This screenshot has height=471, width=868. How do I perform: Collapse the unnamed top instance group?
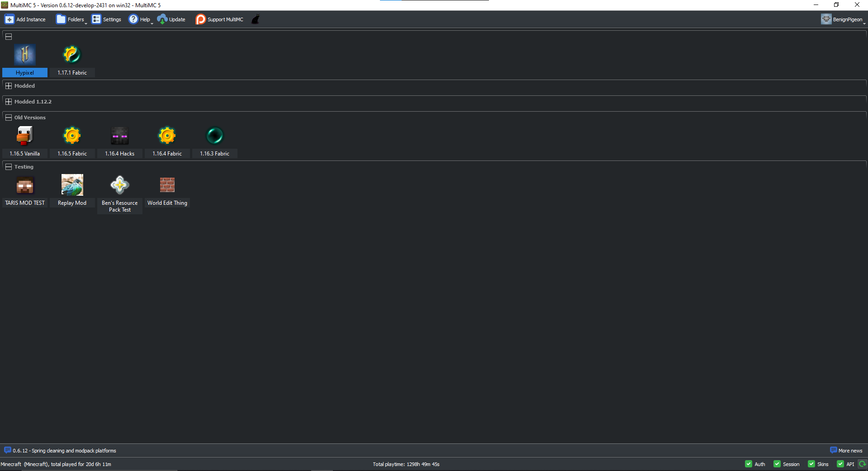pos(9,37)
